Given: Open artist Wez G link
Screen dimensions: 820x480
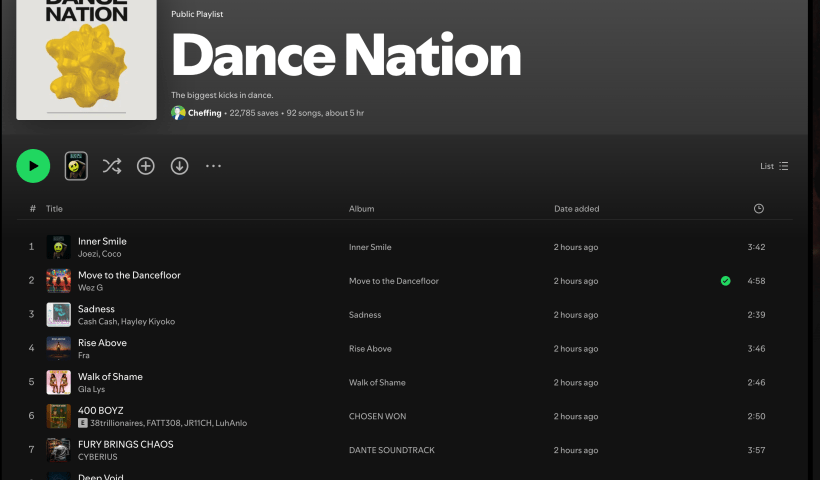Looking at the screenshot, I should 90,288.
